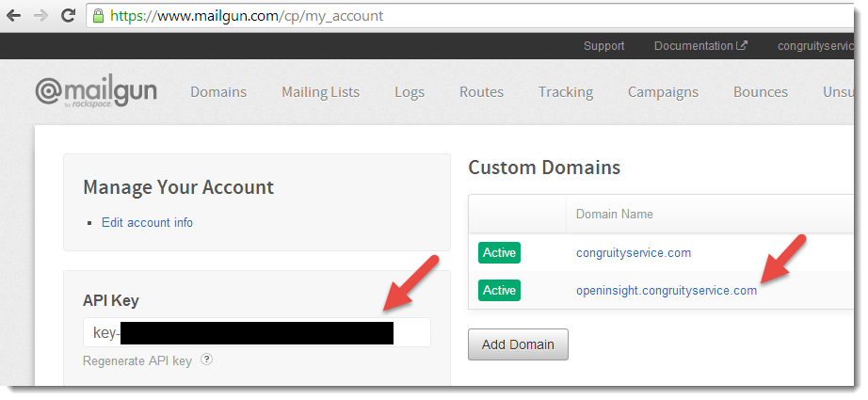
Task: Click the Add Domain button
Action: tap(518, 344)
